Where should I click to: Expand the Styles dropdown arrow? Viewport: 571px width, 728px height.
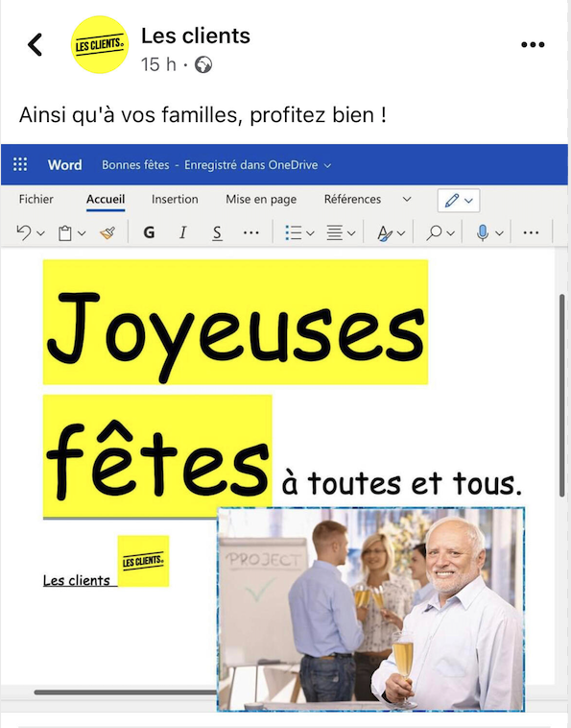click(x=402, y=233)
